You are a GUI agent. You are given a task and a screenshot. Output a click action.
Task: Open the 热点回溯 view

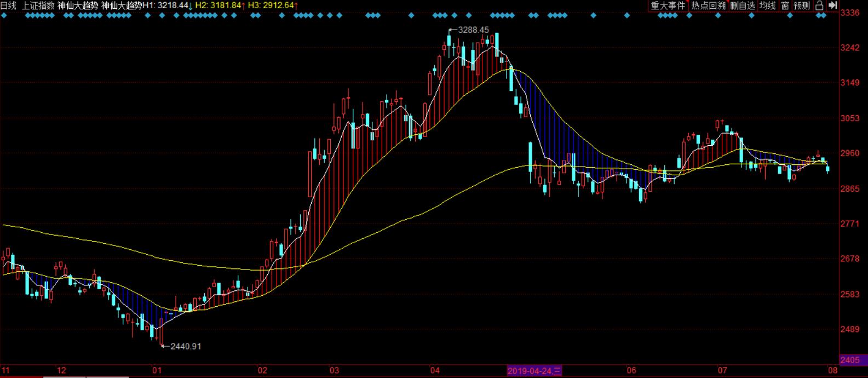[708, 5]
